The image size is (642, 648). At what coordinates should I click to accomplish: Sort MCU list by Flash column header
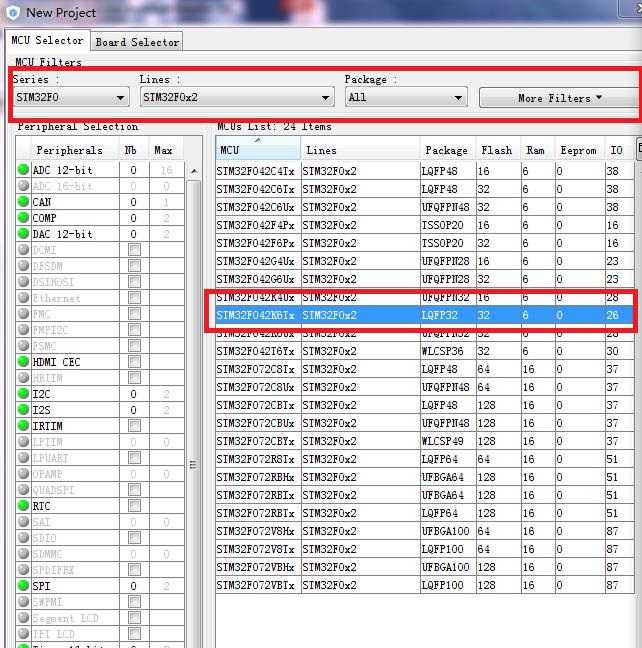click(x=498, y=150)
